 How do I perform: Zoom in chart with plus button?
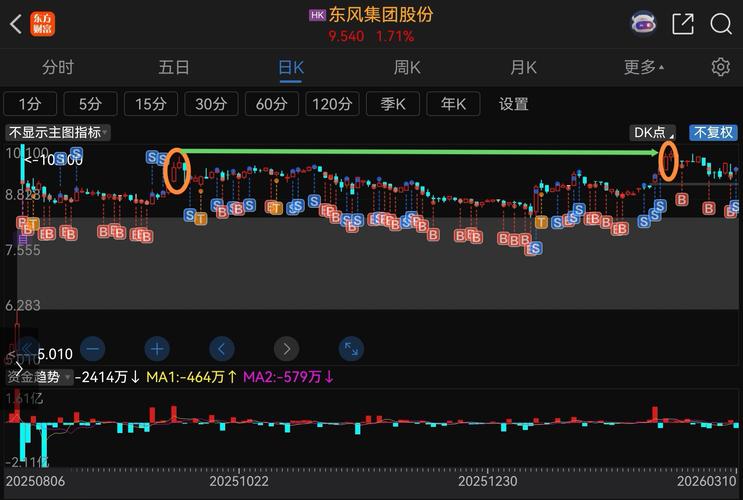point(157,349)
